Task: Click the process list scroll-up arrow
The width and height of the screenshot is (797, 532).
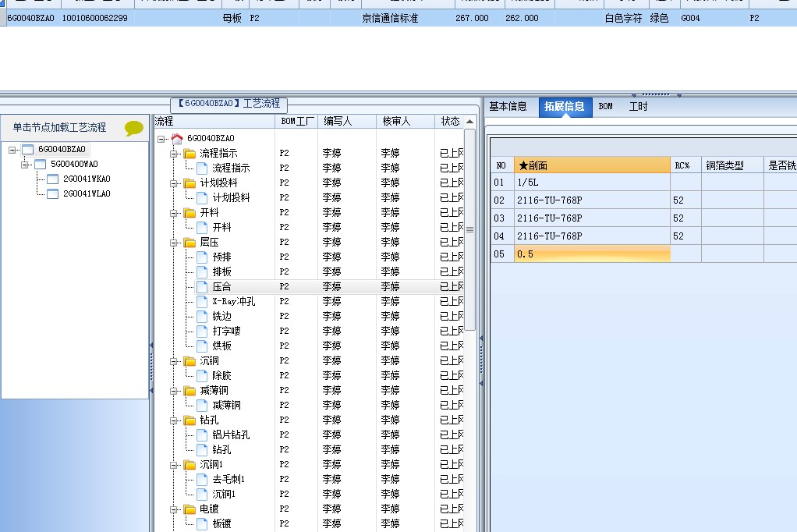Action: (x=469, y=122)
